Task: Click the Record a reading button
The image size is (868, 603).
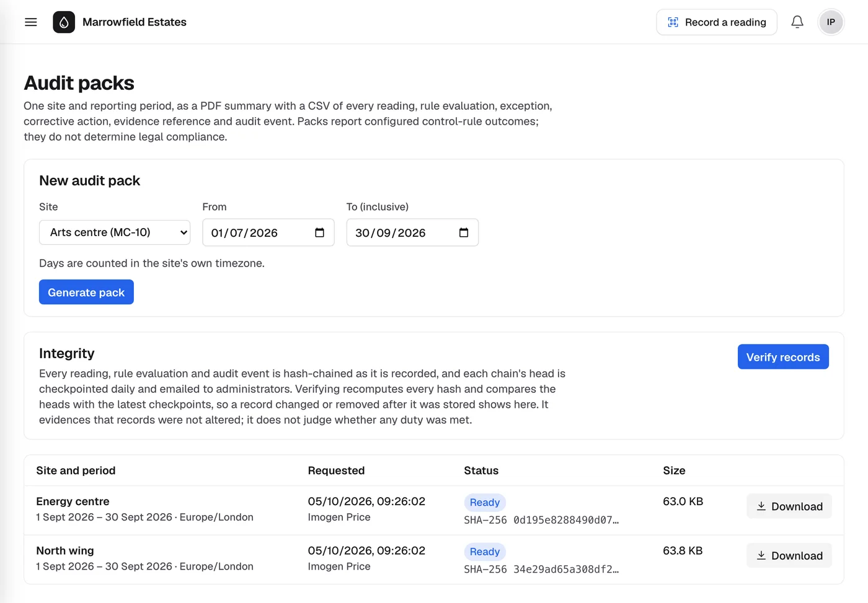Action: (717, 22)
